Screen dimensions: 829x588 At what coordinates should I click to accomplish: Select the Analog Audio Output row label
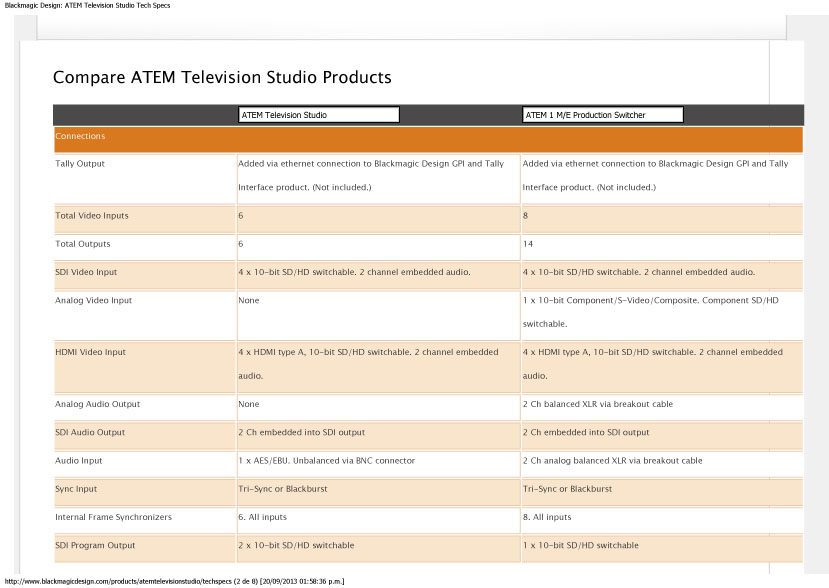click(98, 404)
